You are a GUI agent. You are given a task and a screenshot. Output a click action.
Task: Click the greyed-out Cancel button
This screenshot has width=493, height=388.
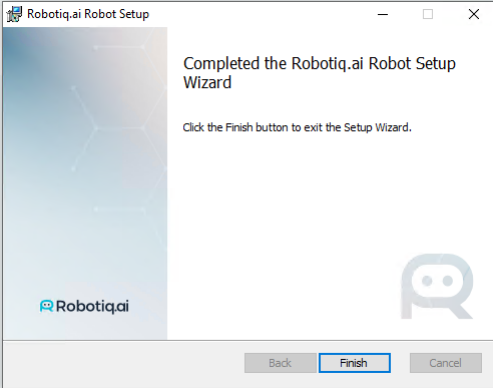click(x=446, y=363)
